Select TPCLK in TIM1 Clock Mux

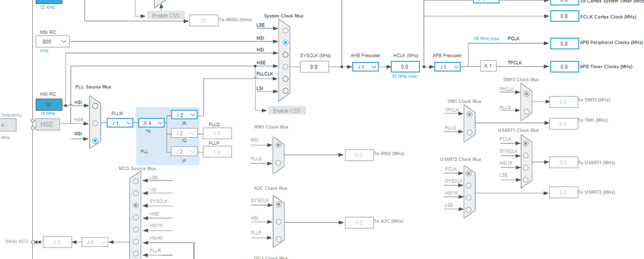pyautogui.click(x=469, y=115)
